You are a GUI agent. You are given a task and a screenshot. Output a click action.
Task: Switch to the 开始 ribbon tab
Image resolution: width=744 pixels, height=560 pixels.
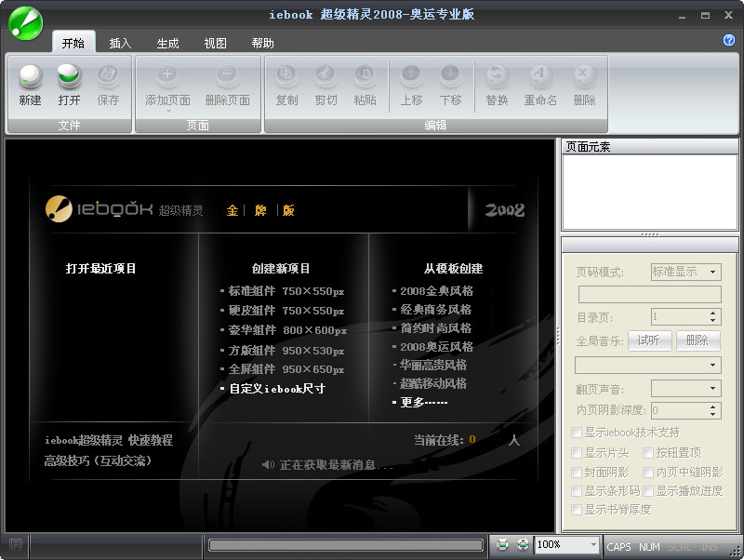click(73, 43)
